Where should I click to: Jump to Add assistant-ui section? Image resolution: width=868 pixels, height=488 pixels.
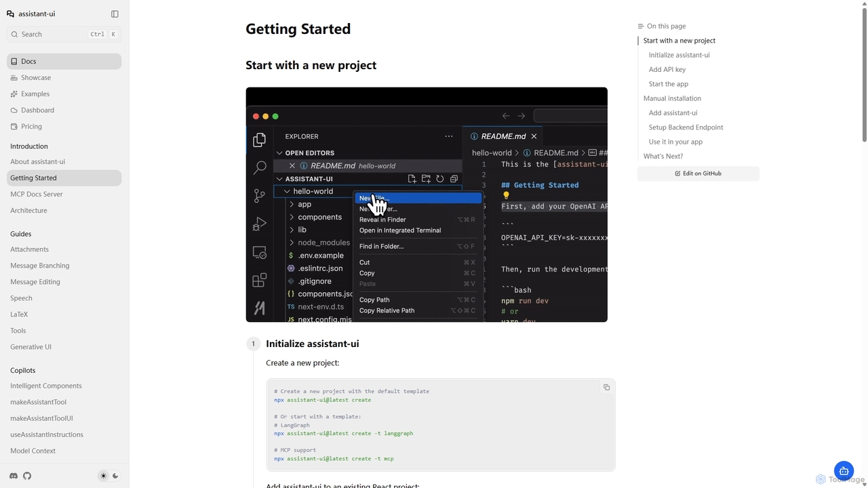[x=673, y=113]
